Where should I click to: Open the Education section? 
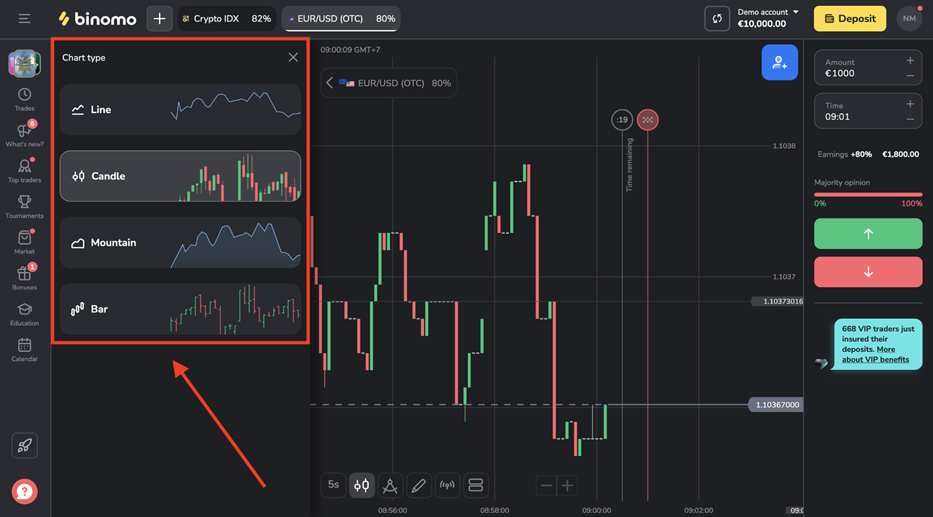tap(24, 314)
